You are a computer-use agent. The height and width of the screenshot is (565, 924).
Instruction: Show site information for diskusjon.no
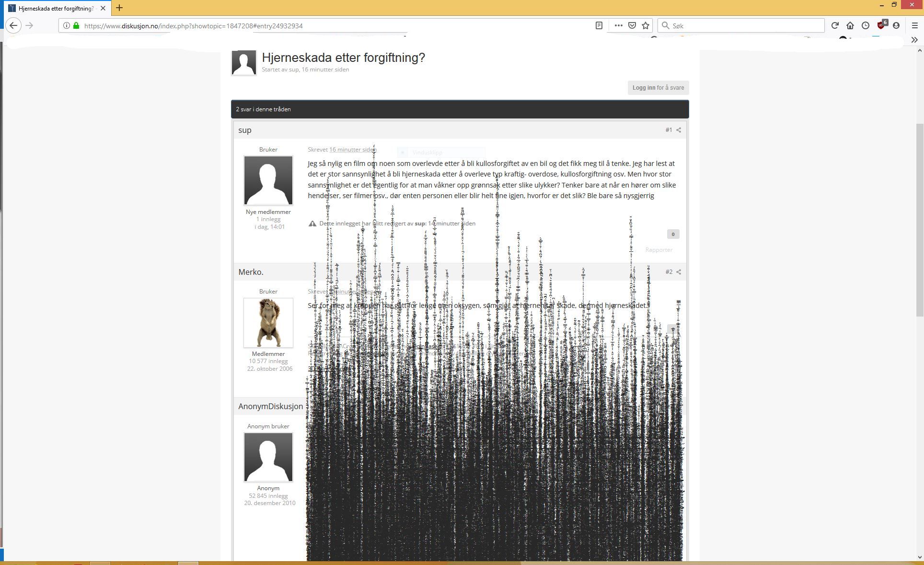click(67, 25)
